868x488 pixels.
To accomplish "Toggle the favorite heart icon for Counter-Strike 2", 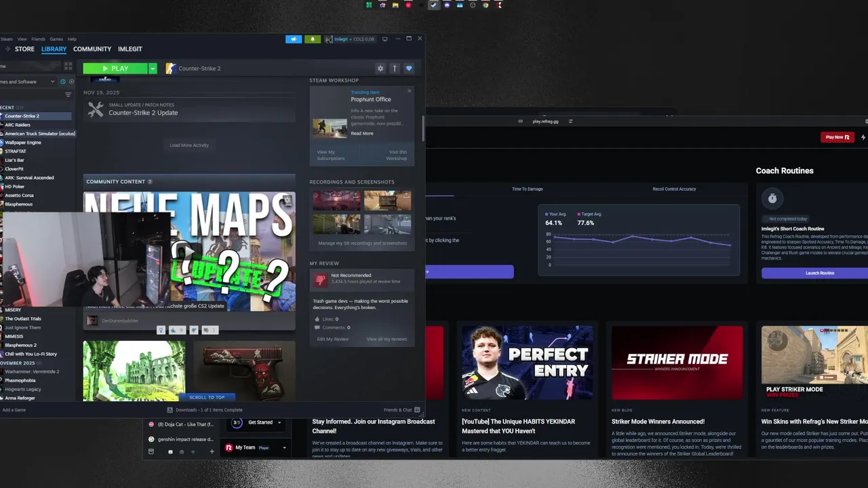I will (409, 68).
